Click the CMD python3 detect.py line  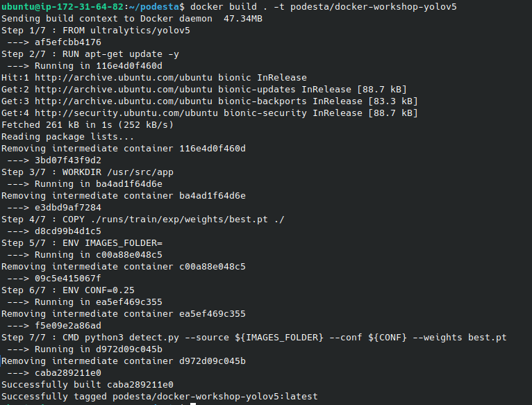click(253, 338)
